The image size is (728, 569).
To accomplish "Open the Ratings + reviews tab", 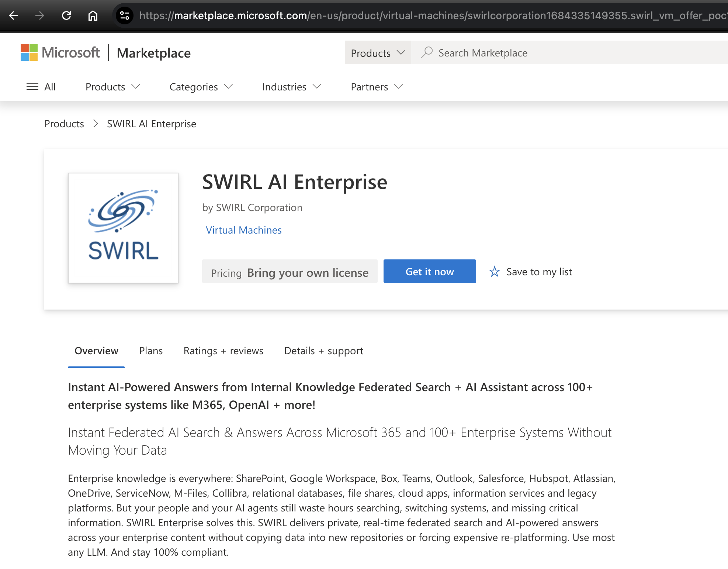I will [x=223, y=351].
